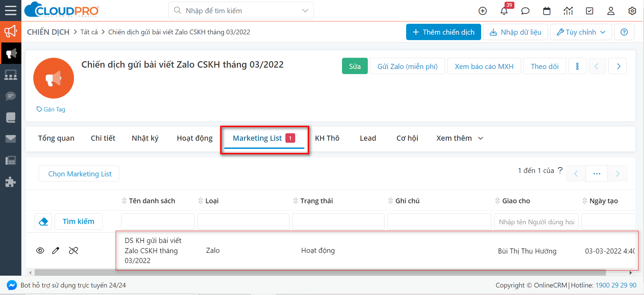Sort by Ngày tạo column
The image size is (644, 295).
pyautogui.click(x=600, y=201)
